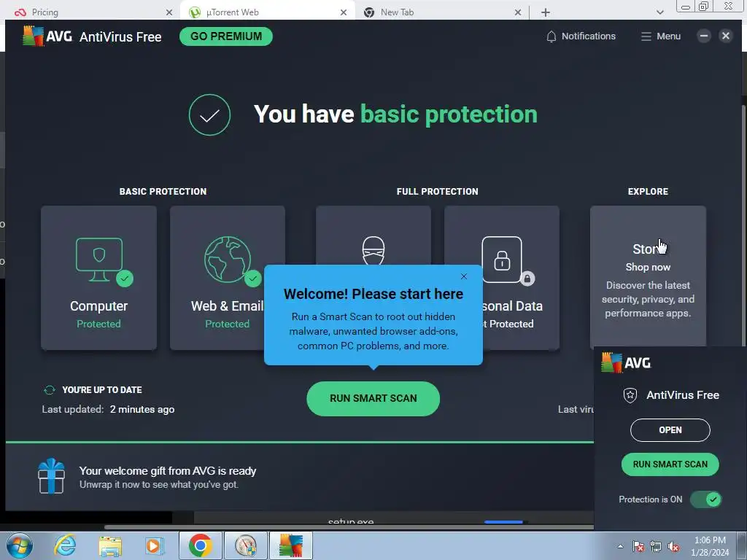Click the FULL PROTECTION heading
Image resolution: width=747 pixels, height=560 pixels.
click(x=438, y=192)
